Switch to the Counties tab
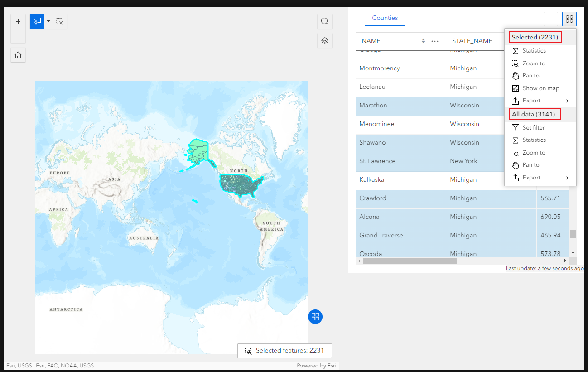588x372 pixels. [385, 18]
